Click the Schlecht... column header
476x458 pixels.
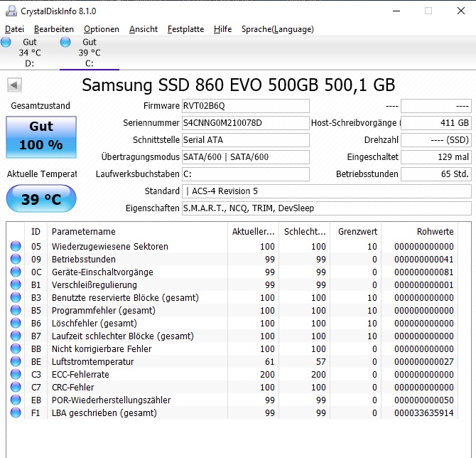(305, 232)
